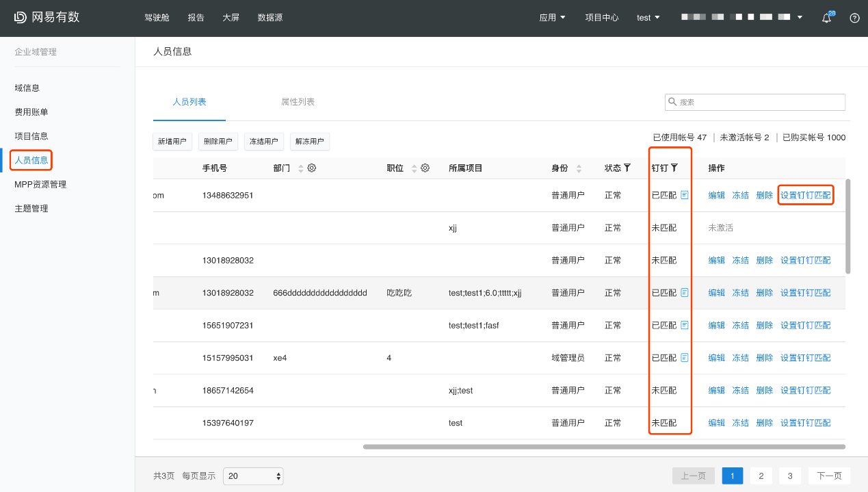This screenshot has height=492, width=868.
Task: Open the page size selector showing 20
Action: [253, 476]
